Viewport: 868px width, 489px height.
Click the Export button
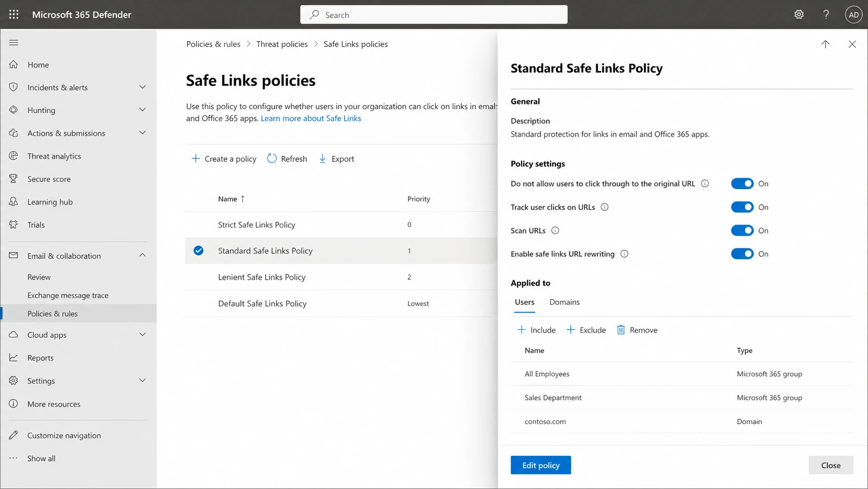pyautogui.click(x=336, y=158)
